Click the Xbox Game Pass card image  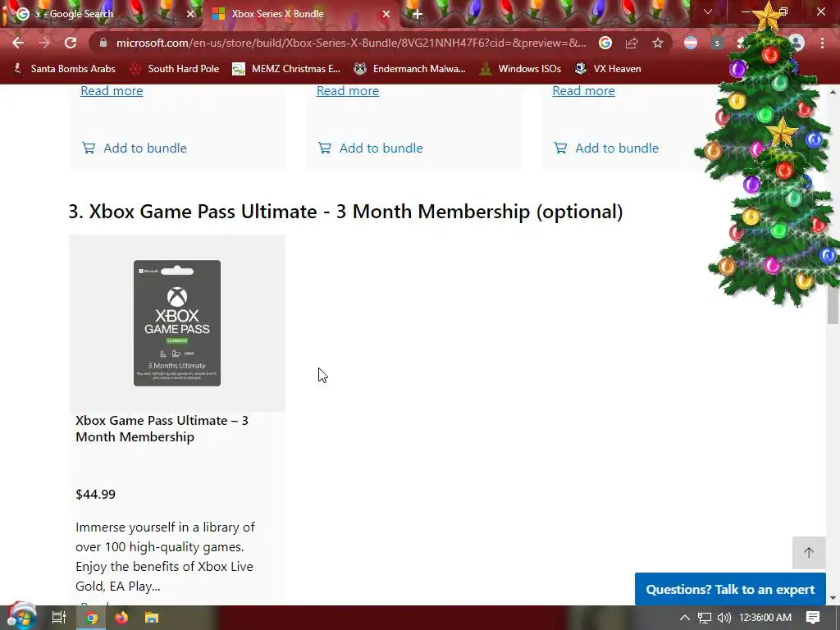click(177, 323)
